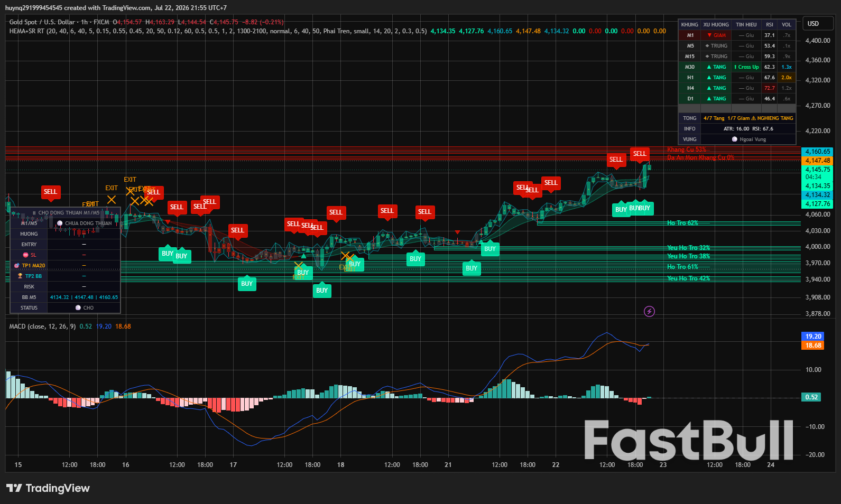Click the purple lightning bolt icon
Image resolution: width=841 pixels, height=504 pixels.
[x=649, y=312]
